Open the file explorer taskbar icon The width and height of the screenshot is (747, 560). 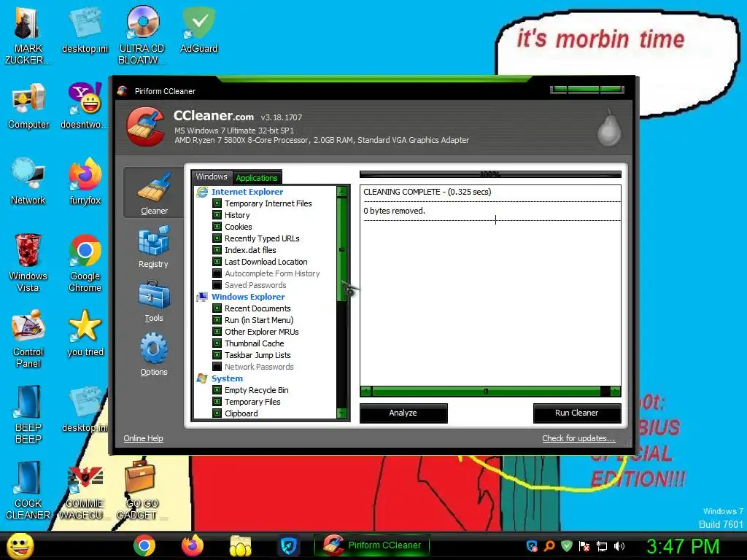[x=241, y=545]
